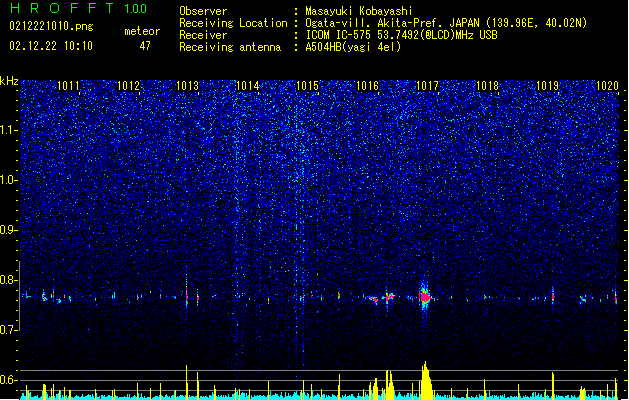629x400 pixels.
Task: Click the 1016 time marker
Action: (367, 86)
